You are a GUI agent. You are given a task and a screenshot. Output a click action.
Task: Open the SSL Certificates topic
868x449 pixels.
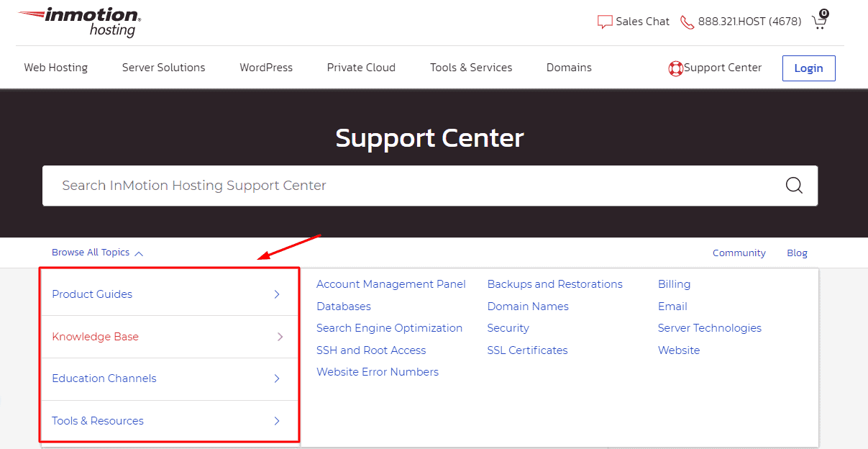pyautogui.click(x=527, y=350)
